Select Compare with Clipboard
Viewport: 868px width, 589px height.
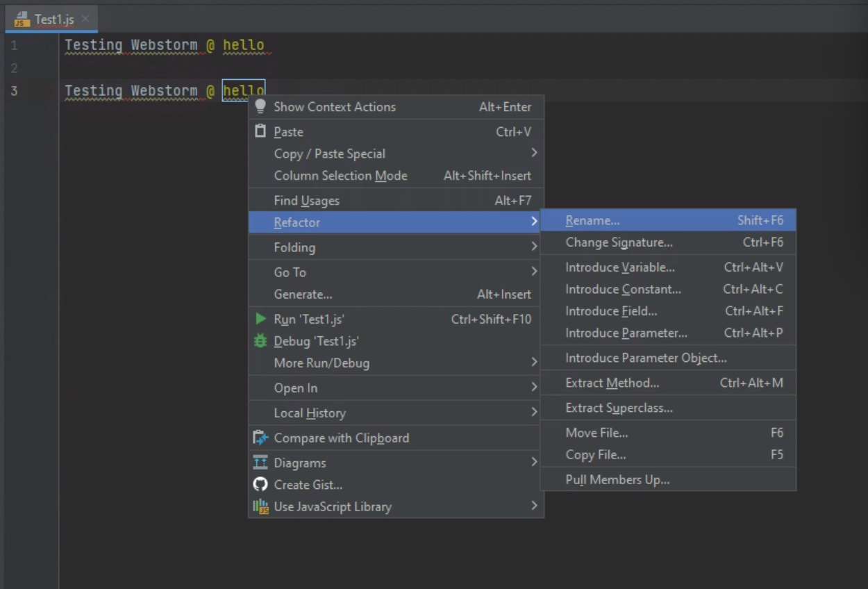(396, 438)
